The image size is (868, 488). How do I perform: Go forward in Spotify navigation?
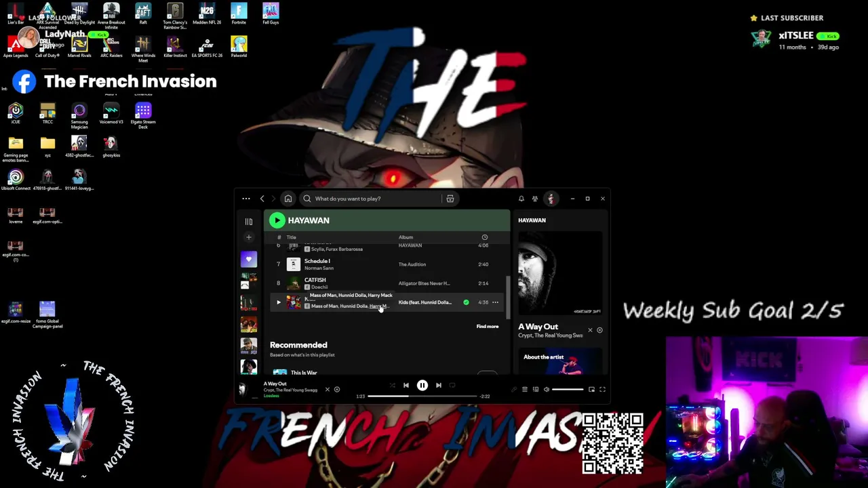point(274,199)
